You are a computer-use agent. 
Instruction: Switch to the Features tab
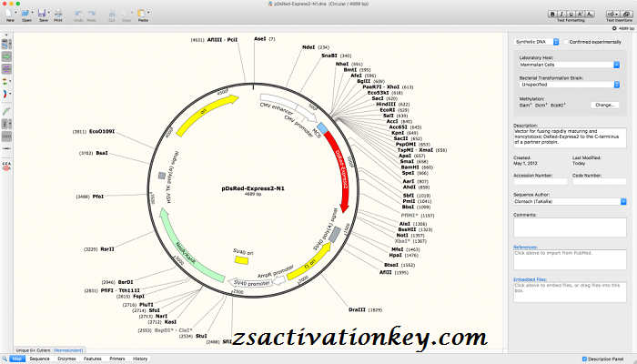point(92,359)
